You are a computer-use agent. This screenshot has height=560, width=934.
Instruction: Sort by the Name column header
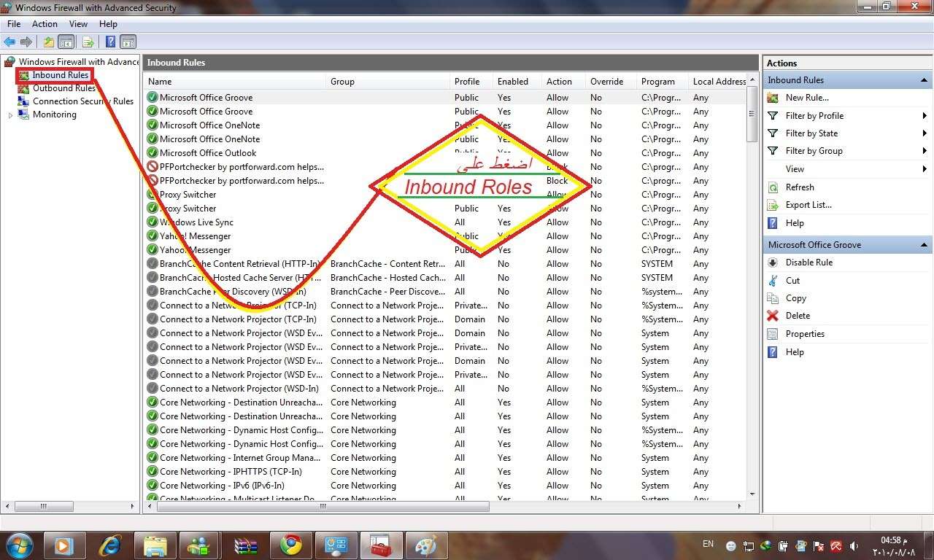pyautogui.click(x=235, y=82)
